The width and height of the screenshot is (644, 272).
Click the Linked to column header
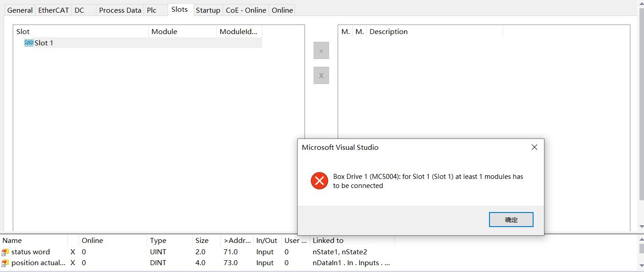pos(352,241)
